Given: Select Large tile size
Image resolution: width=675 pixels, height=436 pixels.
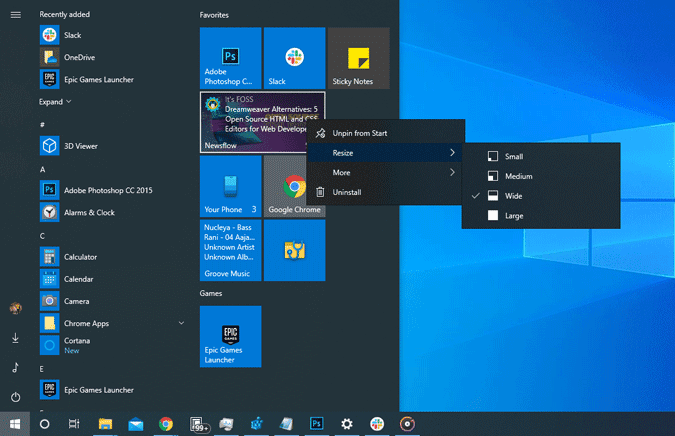Looking at the screenshot, I should click(x=541, y=216).
